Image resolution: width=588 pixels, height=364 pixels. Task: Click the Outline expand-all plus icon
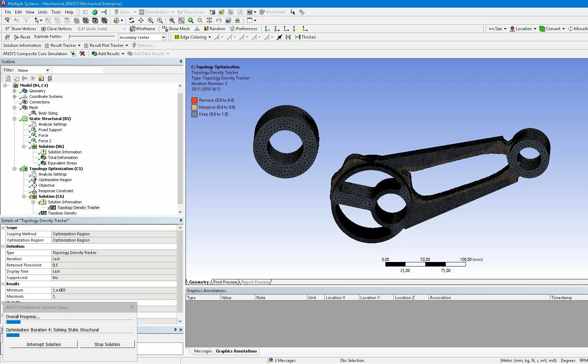pos(33,78)
